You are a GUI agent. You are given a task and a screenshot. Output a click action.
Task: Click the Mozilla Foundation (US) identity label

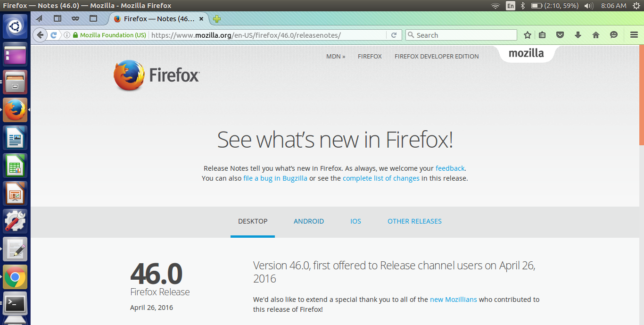(113, 35)
